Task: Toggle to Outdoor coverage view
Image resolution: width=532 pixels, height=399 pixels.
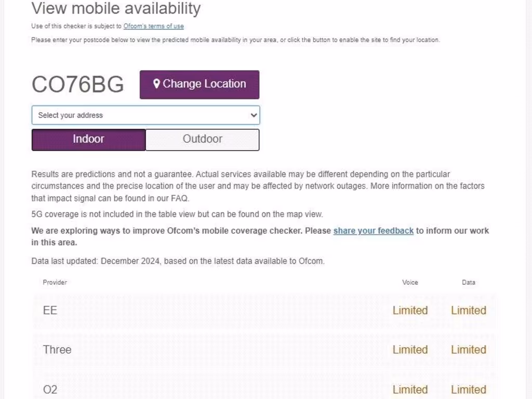Action: coord(202,139)
